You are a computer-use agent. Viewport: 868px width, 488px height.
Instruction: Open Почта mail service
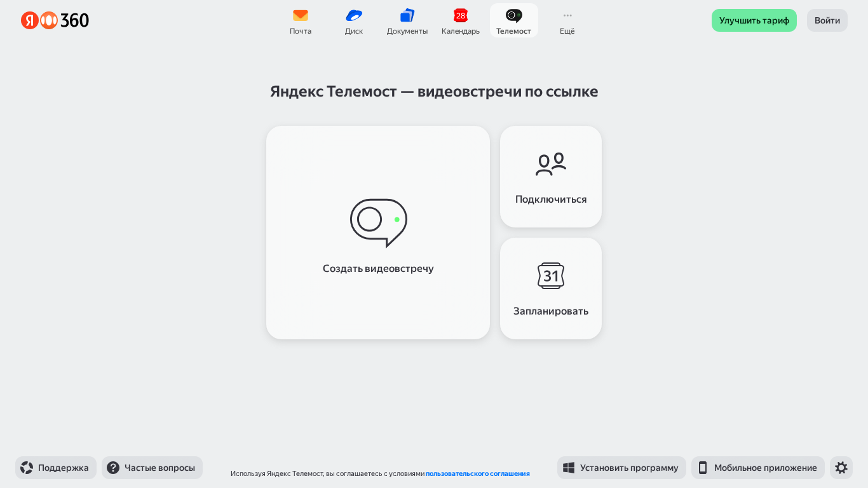coord(301,21)
